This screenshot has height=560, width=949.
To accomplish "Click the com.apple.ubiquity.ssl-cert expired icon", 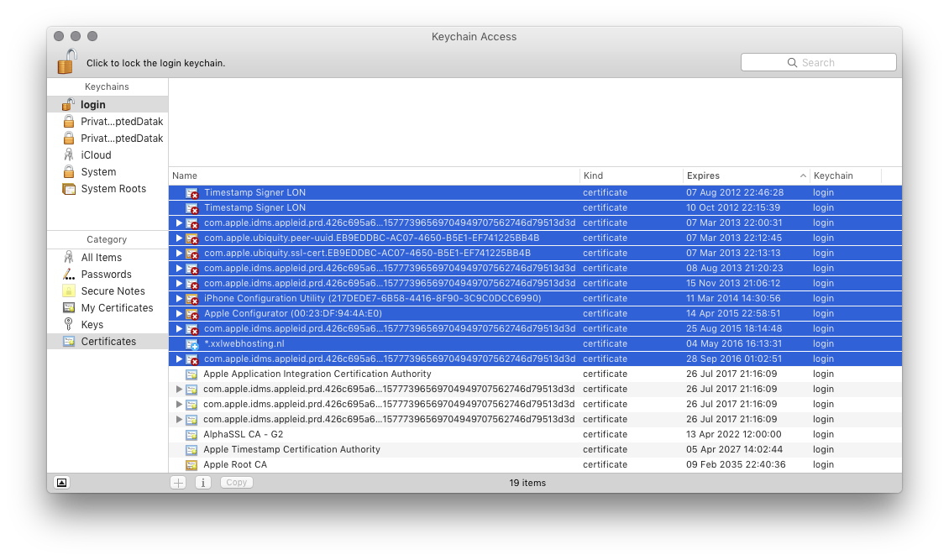I will (x=191, y=254).
